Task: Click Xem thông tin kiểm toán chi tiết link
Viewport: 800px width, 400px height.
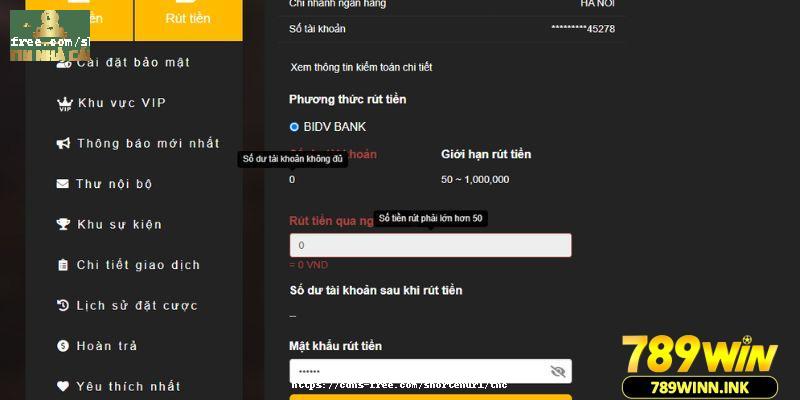Action: pyautogui.click(x=361, y=67)
